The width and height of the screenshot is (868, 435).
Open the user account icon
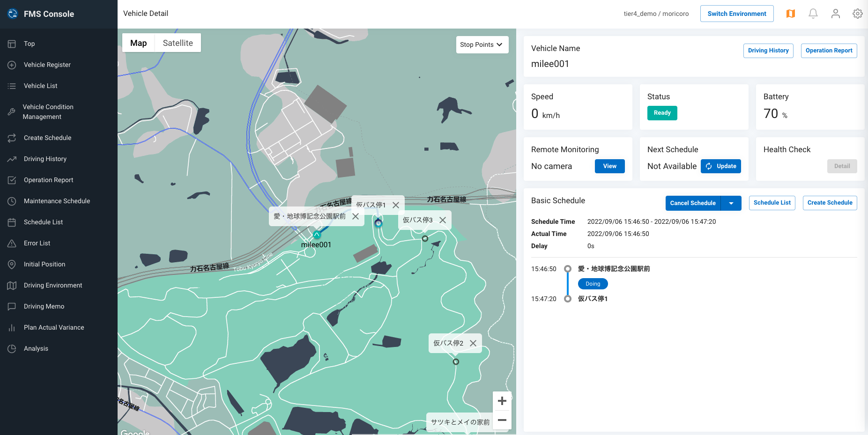[x=836, y=14]
